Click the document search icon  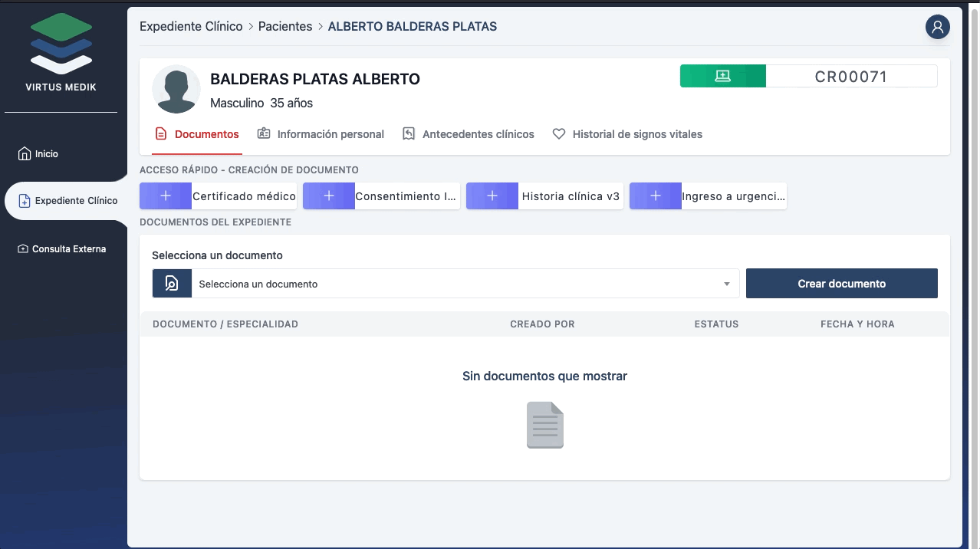[172, 284]
